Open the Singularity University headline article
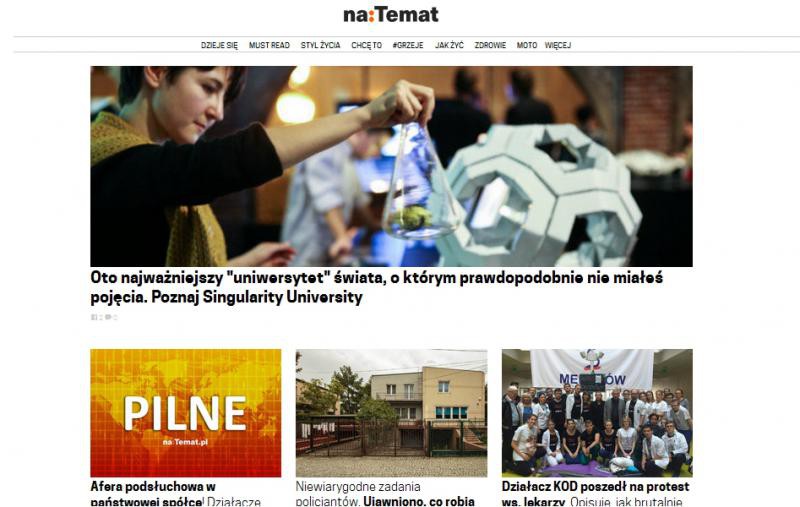Screen dimensions: 800x507 coord(377,287)
